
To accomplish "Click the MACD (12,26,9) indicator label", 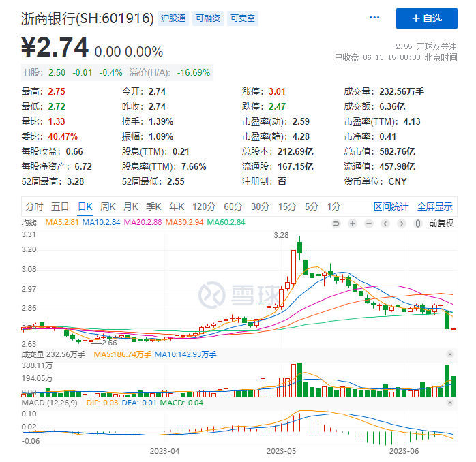I will [50, 403].
